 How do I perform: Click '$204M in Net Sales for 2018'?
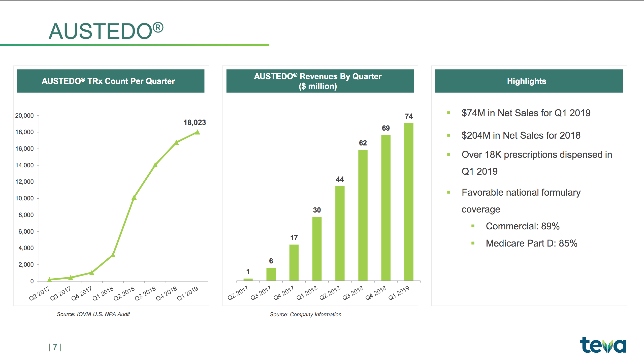(521, 135)
